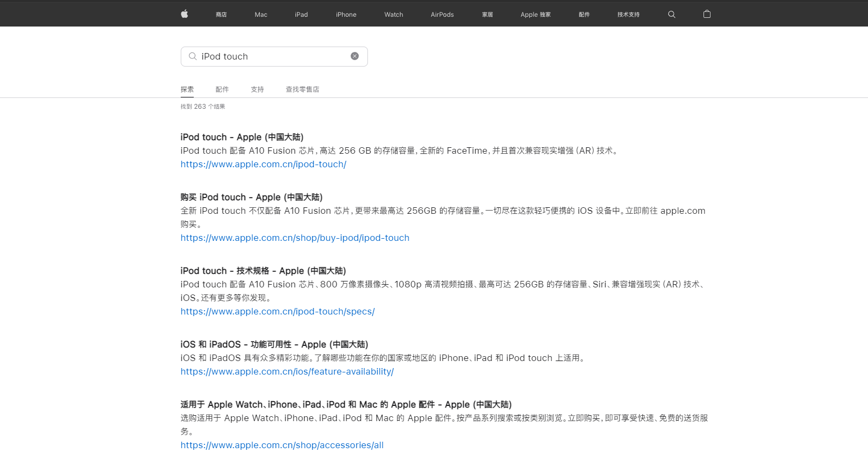Open the Mac nav menu item
The image size is (868, 459).
pos(261,15)
